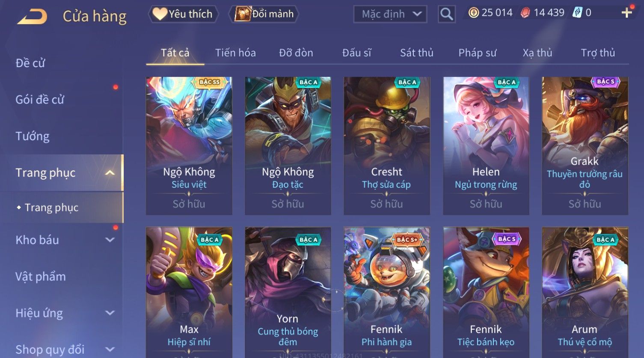Open the search magnifier icon
The width and height of the screenshot is (644, 358).
pyautogui.click(x=446, y=14)
